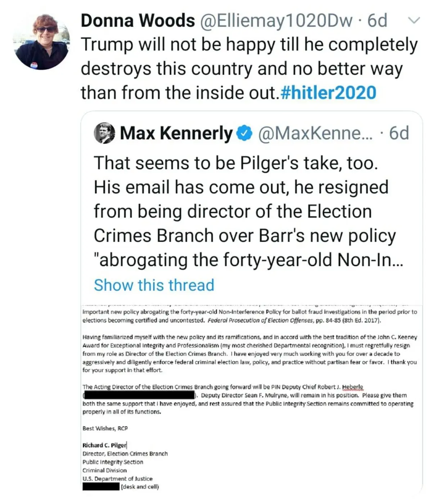Click the "Show this thread" link
This screenshot has height=504, width=432.
coord(154,285)
